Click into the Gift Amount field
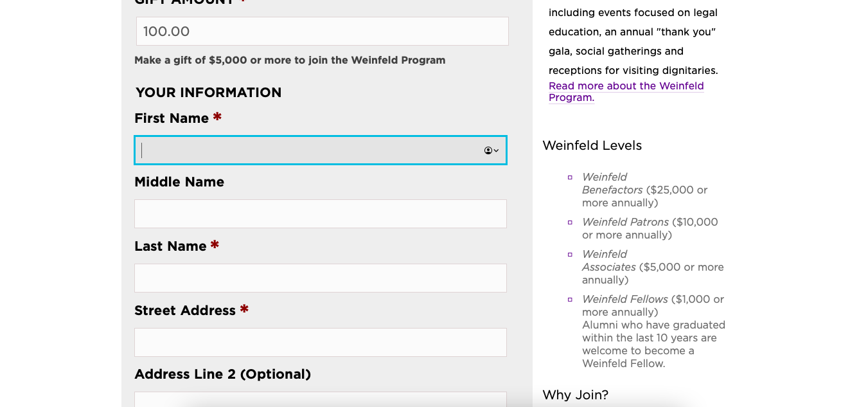This screenshot has height=407, width=868. 323,32
